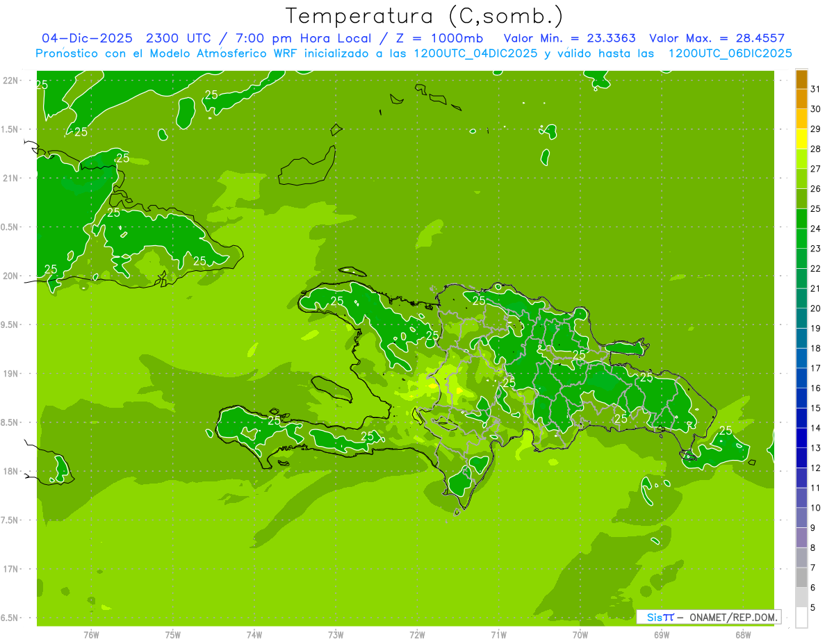Click legend value "10" on the color bar
The height and width of the screenshot is (644, 834).
(x=815, y=508)
